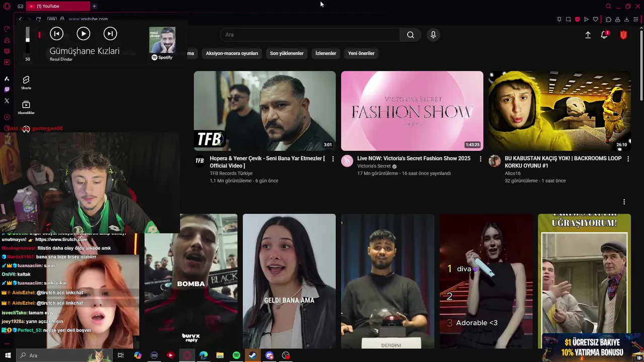Open the extensions cube icon
644x362 pixels.
(x=608, y=19)
